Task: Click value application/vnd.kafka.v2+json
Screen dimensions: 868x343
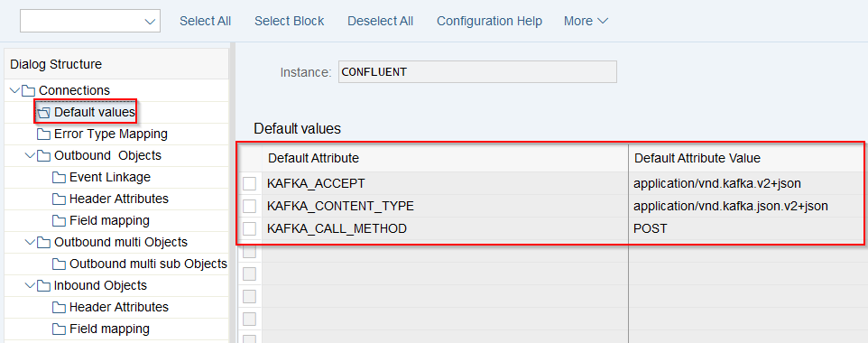Action: point(717,183)
